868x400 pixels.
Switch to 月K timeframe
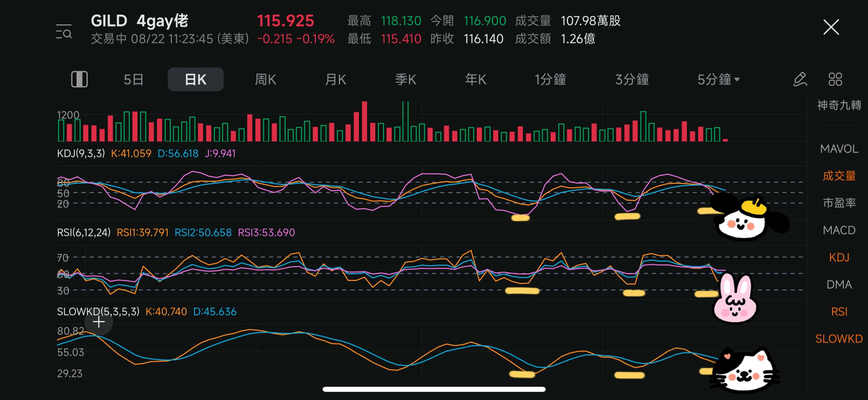(x=336, y=80)
